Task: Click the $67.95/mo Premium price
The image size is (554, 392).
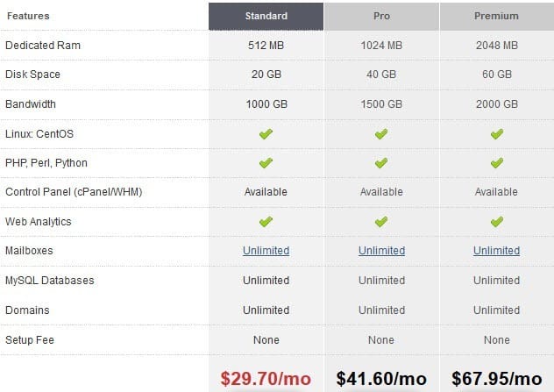Action: click(x=497, y=379)
